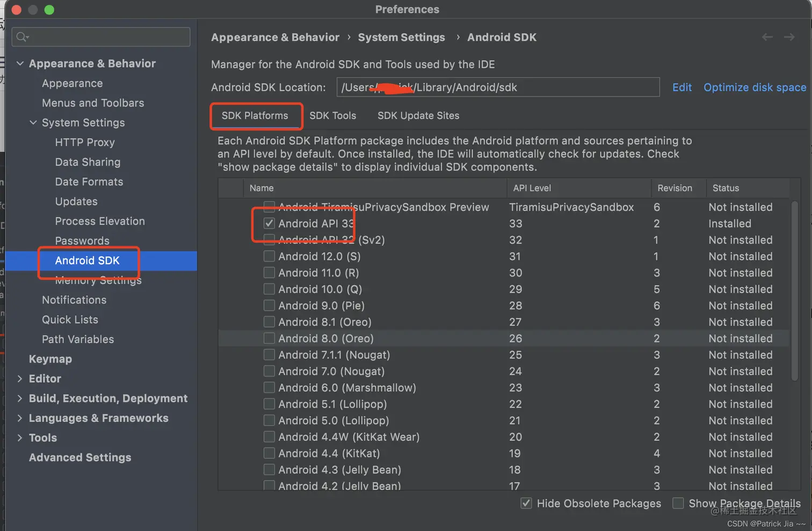
Task: Open the Date Formats settings
Action: coord(89,181)
